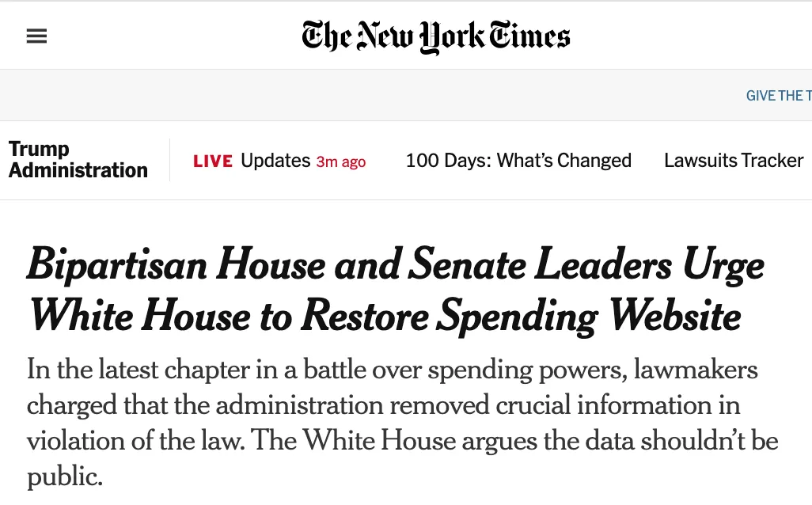Click 'Tracker' in the navigation bar
The height and width of the screenshot is (505, 812).
point(771,161)
